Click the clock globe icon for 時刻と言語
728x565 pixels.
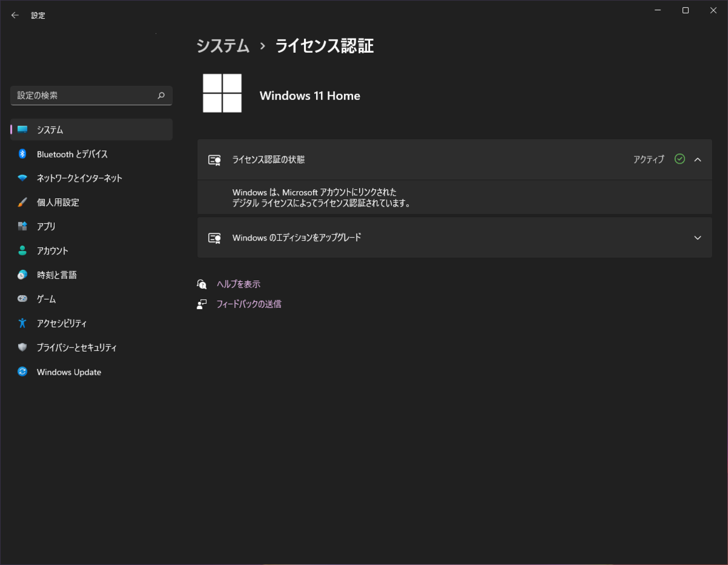coord(22,275)
